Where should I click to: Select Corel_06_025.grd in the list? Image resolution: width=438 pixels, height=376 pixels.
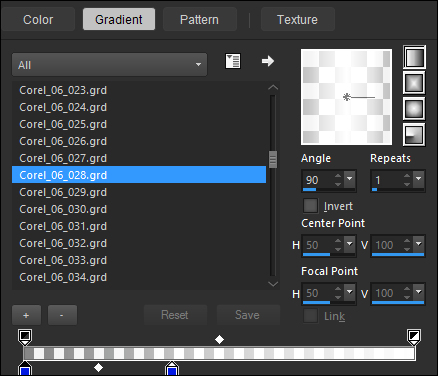(139, 124)
